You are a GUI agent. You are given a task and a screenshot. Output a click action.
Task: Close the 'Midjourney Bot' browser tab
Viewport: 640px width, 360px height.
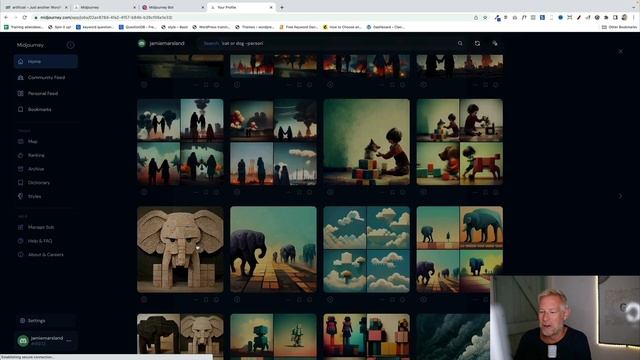point(203,7)
